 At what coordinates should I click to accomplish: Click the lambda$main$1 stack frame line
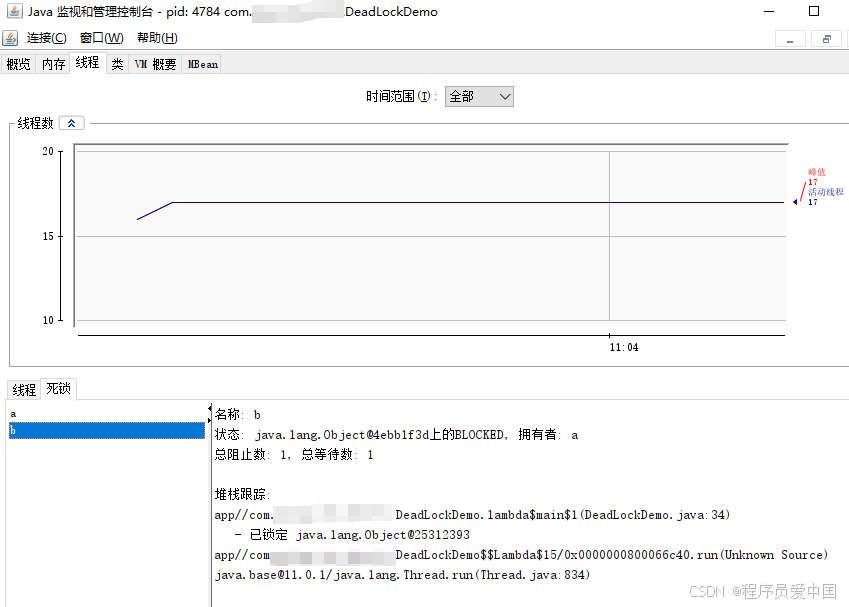tap(472, 515)
